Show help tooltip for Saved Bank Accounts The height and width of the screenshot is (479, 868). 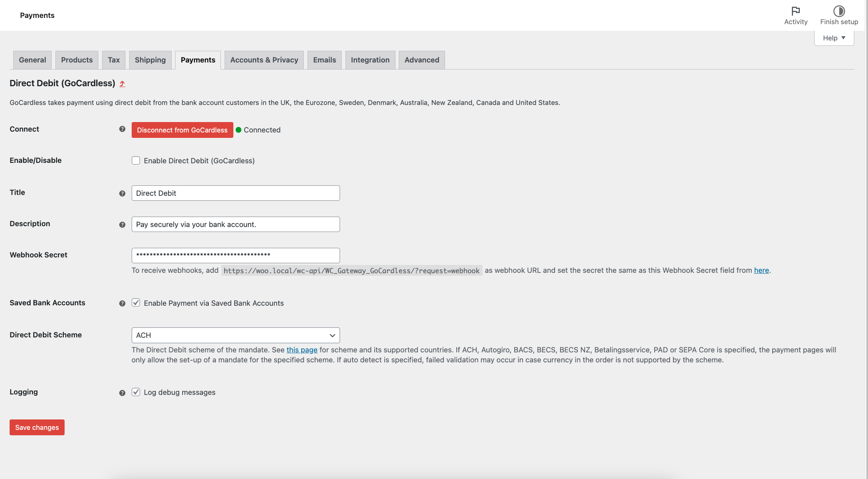pos(122,303)
